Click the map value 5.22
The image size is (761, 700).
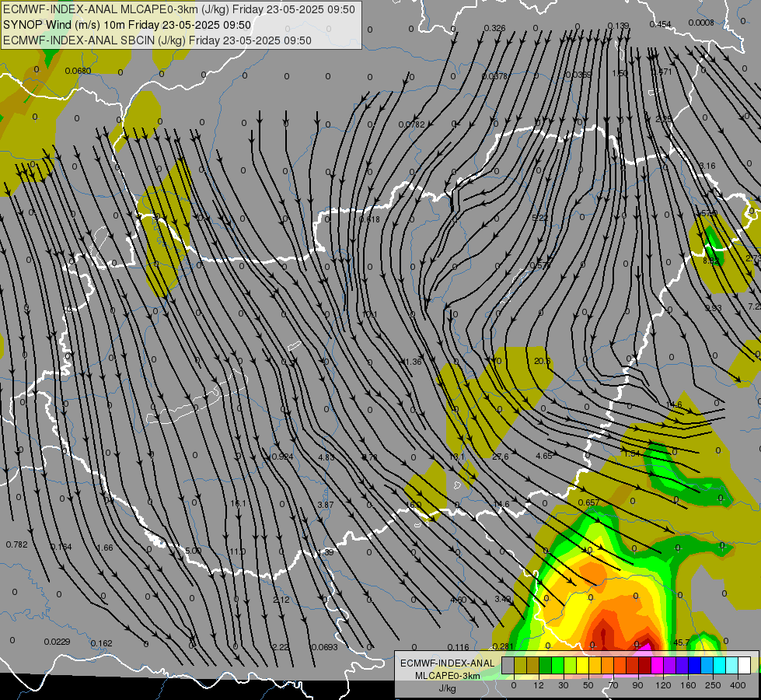point(539,218)
